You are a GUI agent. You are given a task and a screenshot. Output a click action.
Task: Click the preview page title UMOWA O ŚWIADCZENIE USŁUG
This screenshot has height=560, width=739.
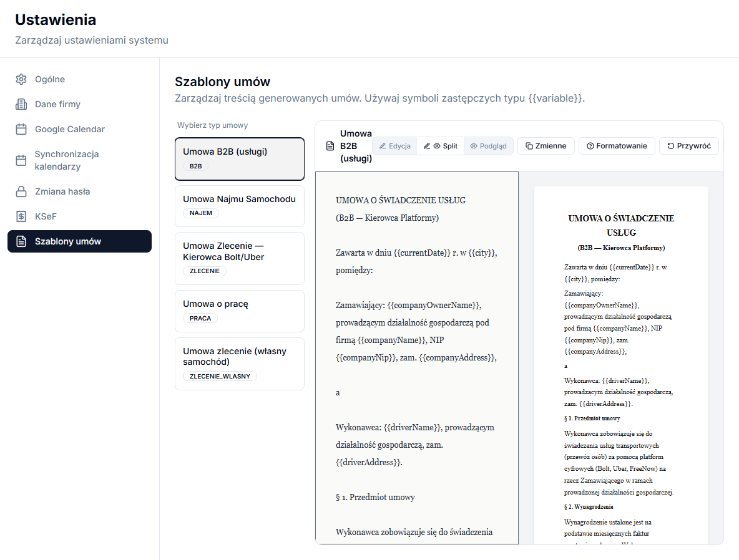[621, 226]
